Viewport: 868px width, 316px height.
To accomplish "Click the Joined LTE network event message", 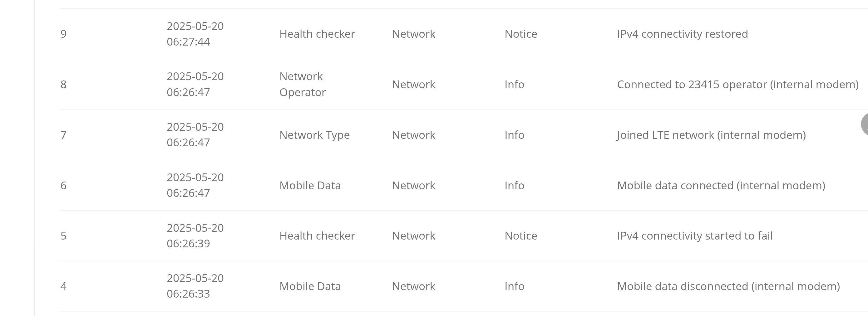I will tap(711, 135).
